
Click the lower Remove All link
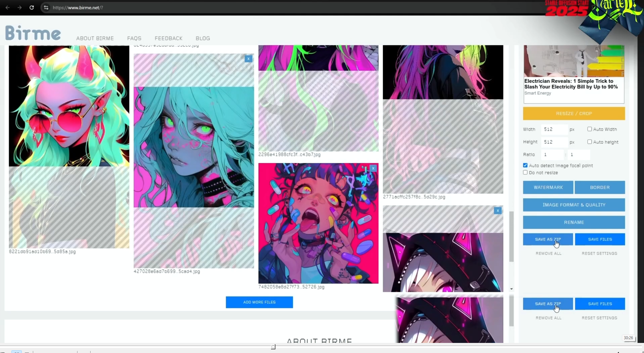click(548, 318)
